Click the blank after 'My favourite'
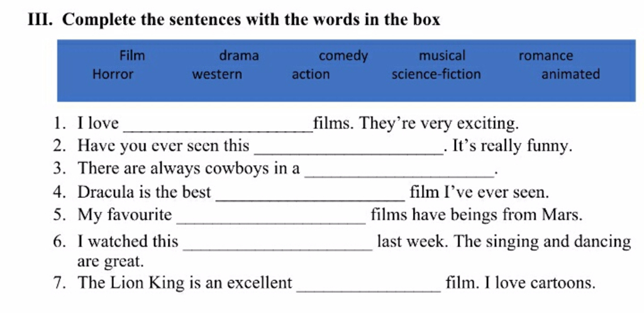644x313 pixels. [x=271, y=218]
